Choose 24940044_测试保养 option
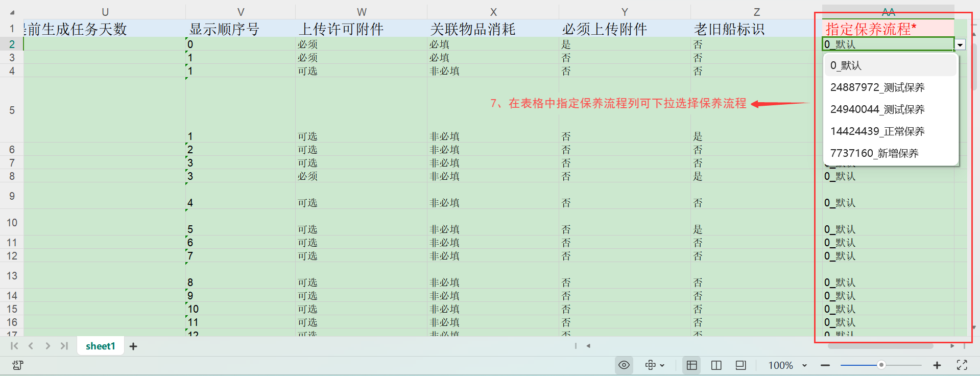Image resolution: width=980 pixels, height=376 pixels. pos(890,109)
